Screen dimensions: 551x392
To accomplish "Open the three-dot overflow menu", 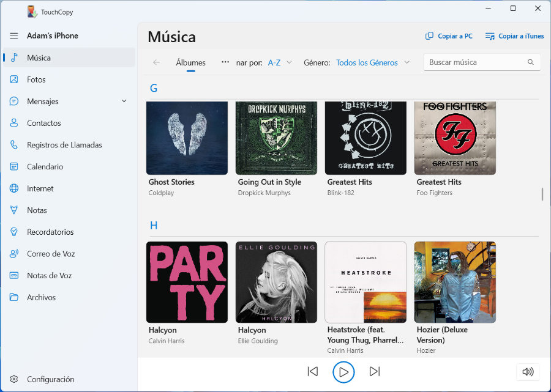I will coord(225,62).
